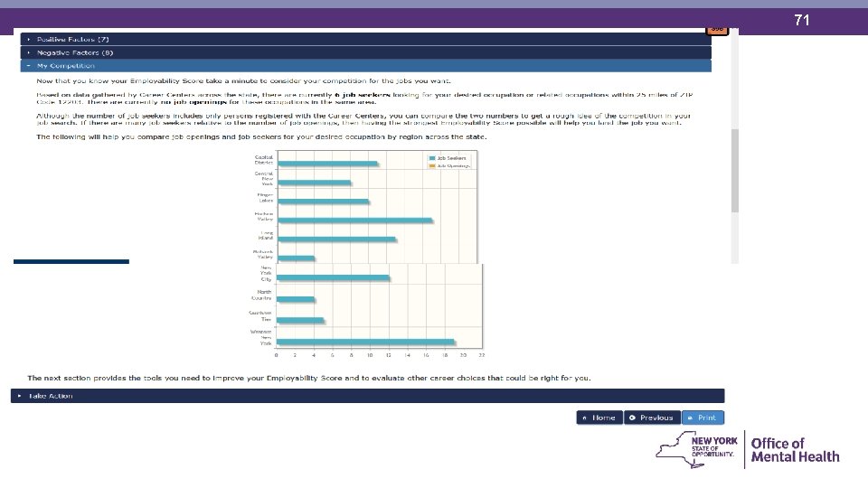The image size is (868, 488).
Task: Click the bold '6 job seekers' text
Action: point(363,95)
